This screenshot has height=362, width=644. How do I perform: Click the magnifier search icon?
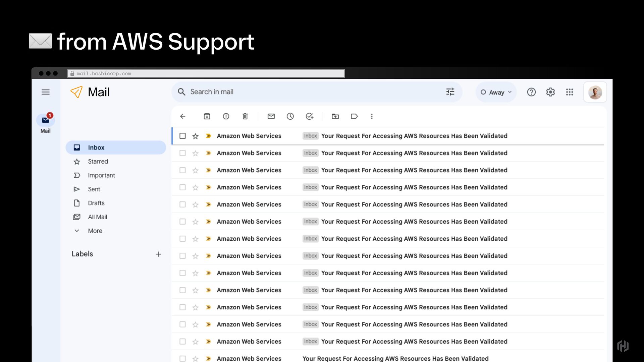click(x=181, y=92)
